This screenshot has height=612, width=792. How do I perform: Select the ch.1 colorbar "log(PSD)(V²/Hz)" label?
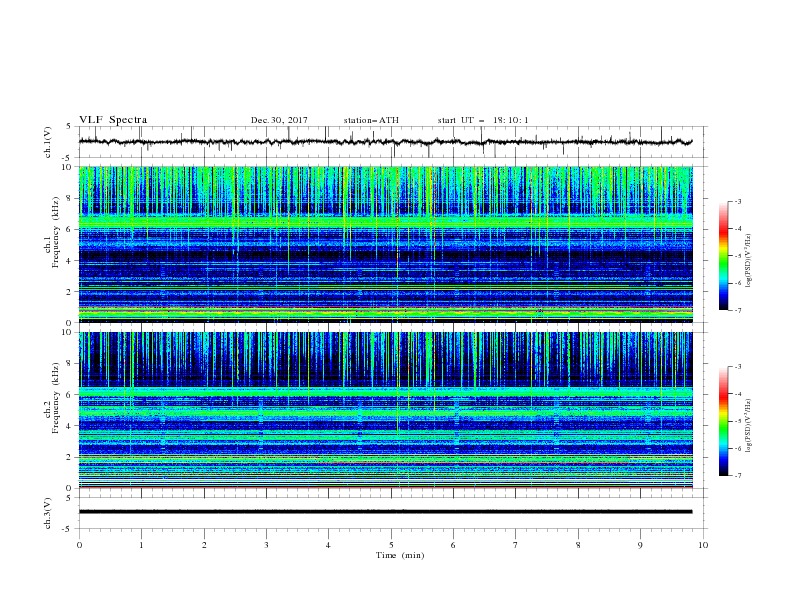(x=748, y=261)
